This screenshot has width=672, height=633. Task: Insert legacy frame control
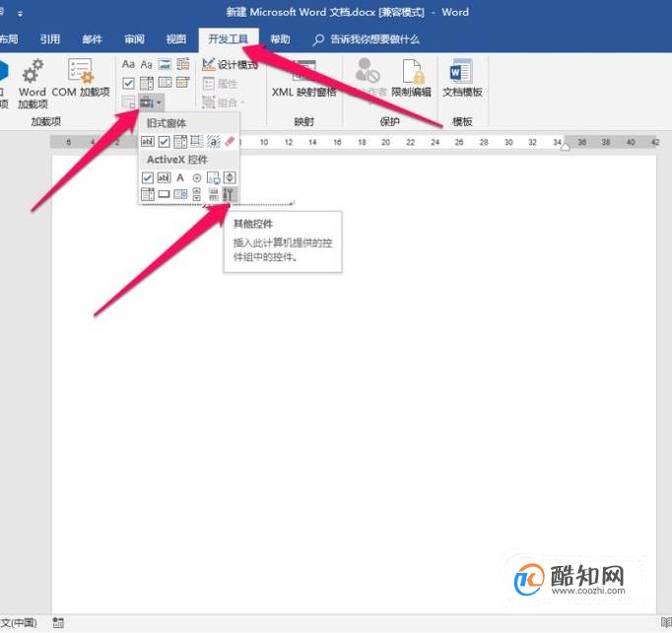(x=197, y=141)
